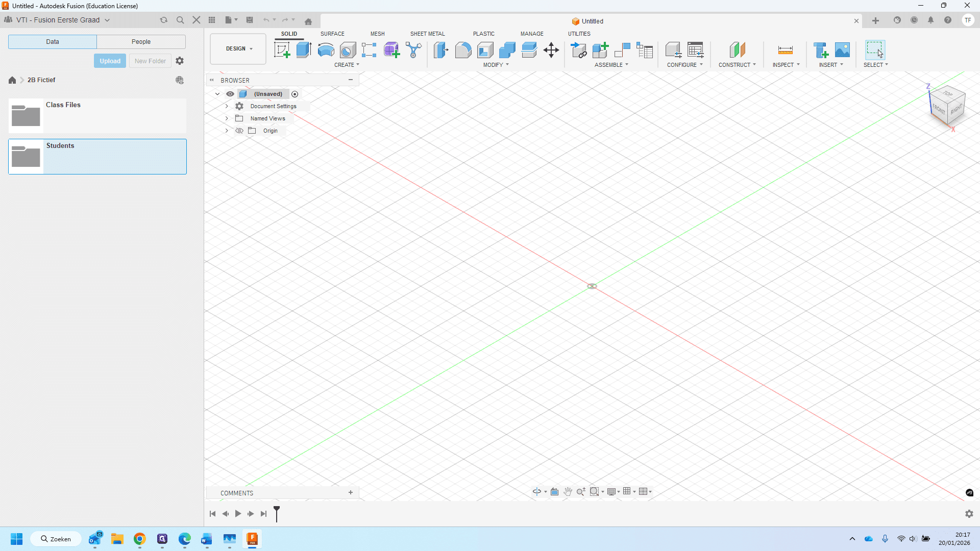The width and height of the screenshot is (980, 551).
Task: Select the Revolve tool
Action: [x=326, y=50]
